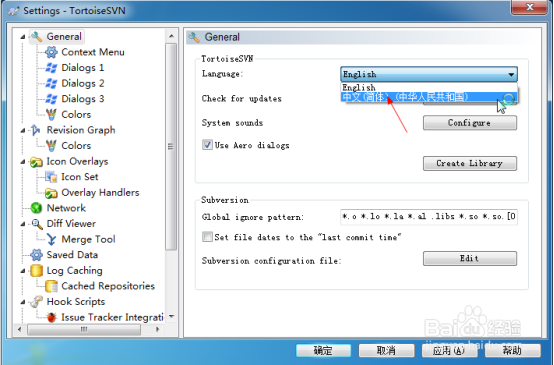
Task: Collapse the Log Caching tree node
Action: (x=23, y=271)
